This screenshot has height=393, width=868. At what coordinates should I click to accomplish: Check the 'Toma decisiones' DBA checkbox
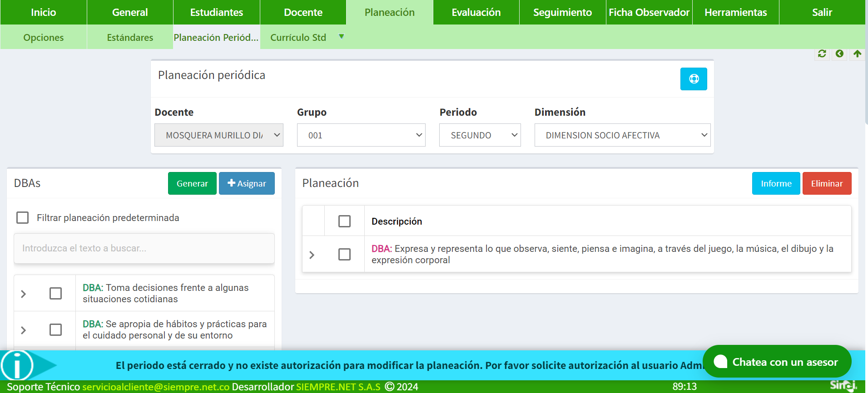pos(55,294)
